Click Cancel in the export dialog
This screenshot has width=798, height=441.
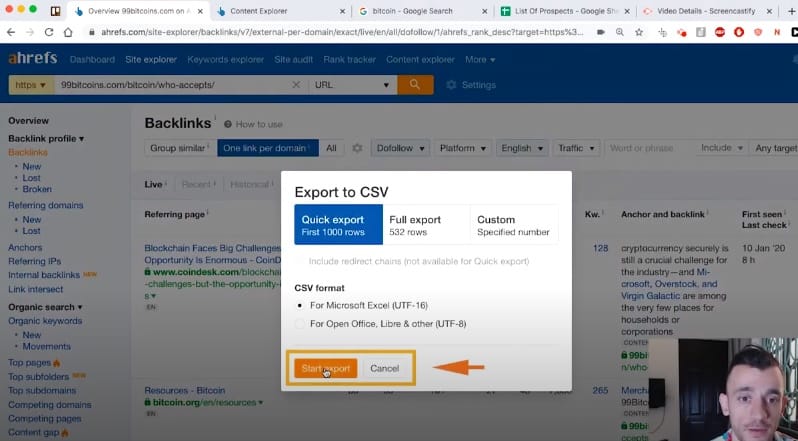coord(385,368)
